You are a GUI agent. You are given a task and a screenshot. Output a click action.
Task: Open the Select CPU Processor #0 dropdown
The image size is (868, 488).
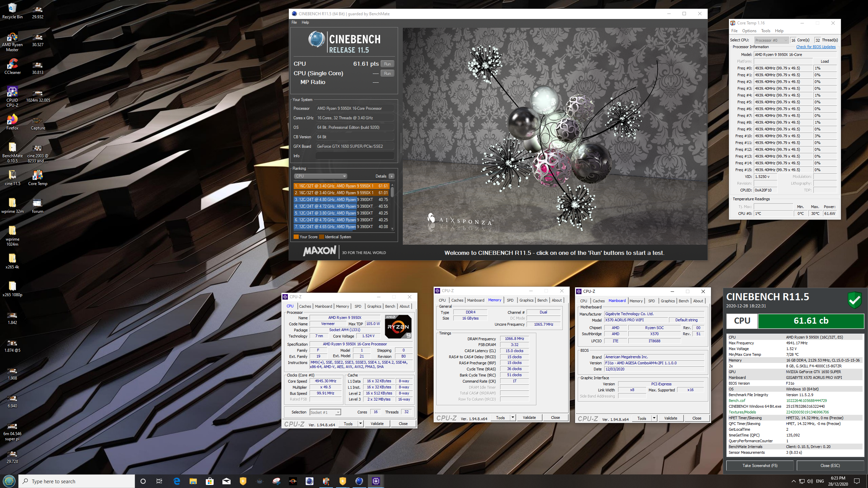click(771, 40)
